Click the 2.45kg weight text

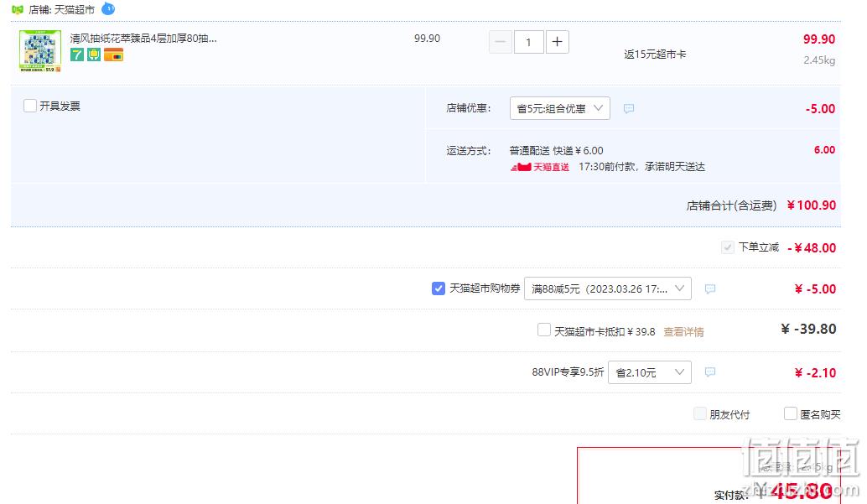point(819,60)
